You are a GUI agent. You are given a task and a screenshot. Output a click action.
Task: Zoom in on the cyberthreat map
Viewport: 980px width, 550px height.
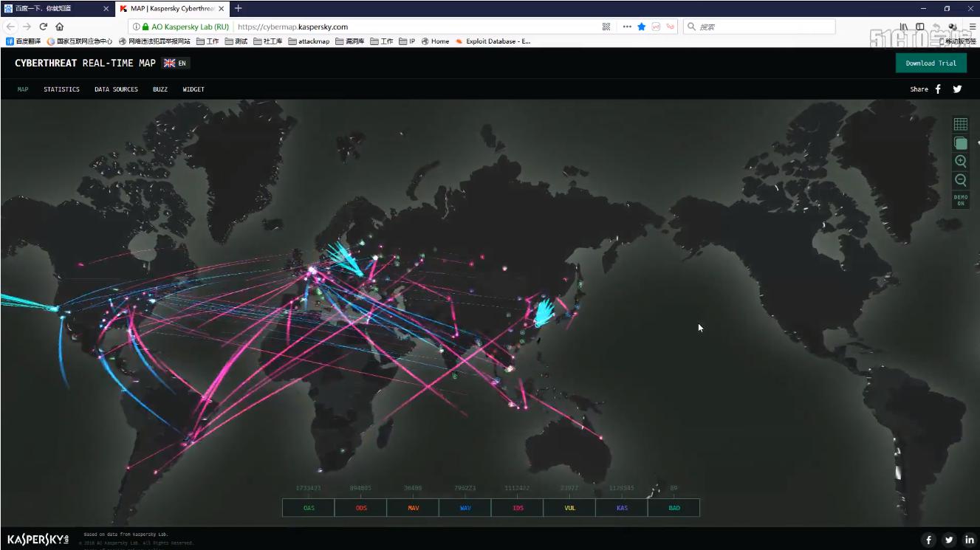pyautogui.click(x=960, y=161)
